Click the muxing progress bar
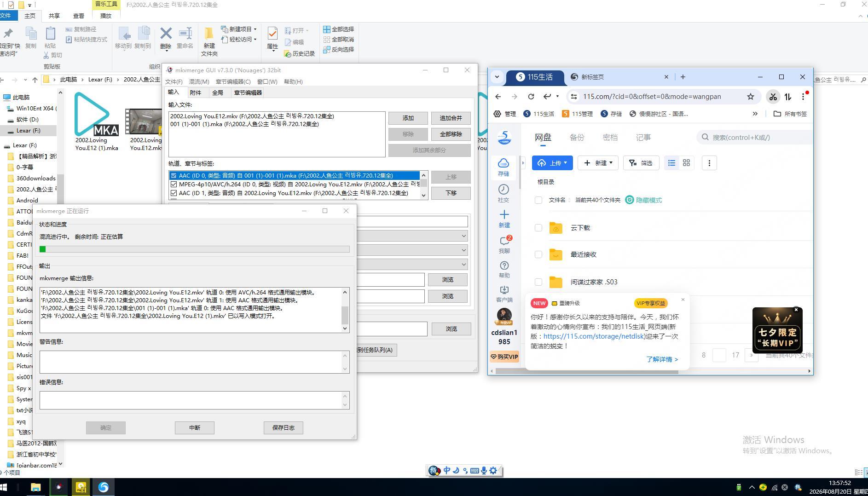 click(195, 249)
